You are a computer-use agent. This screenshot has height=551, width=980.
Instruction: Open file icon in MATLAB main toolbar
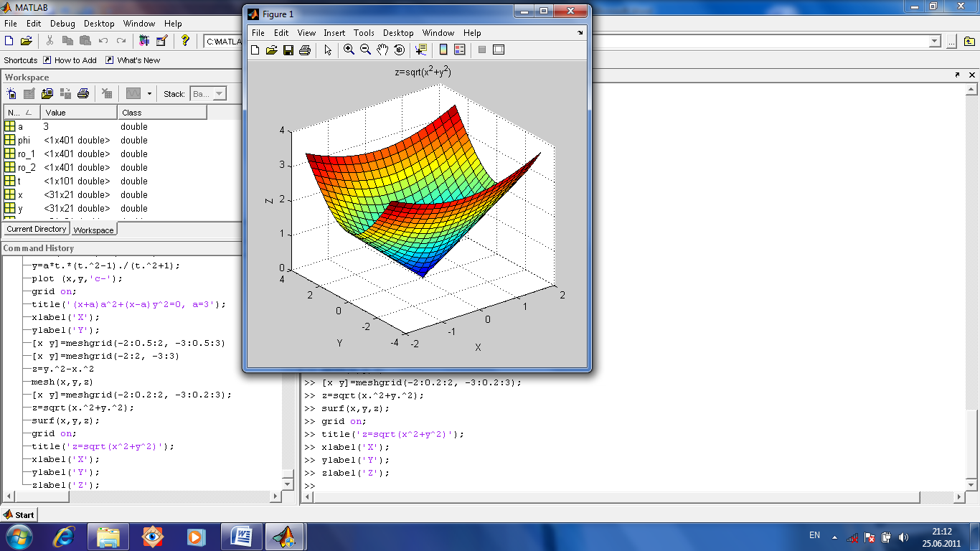click(27, 41)
